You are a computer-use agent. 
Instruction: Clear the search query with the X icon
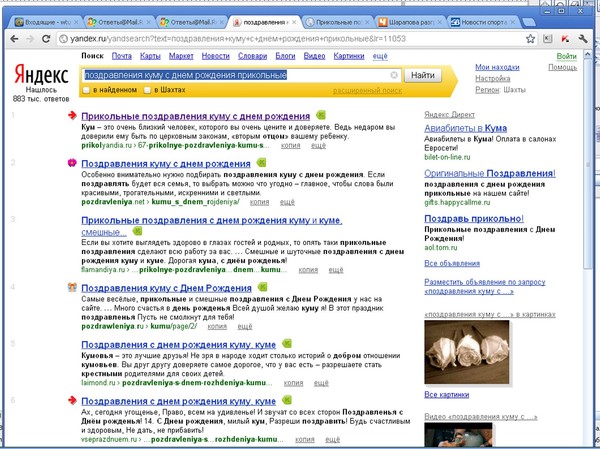point(394,75)
